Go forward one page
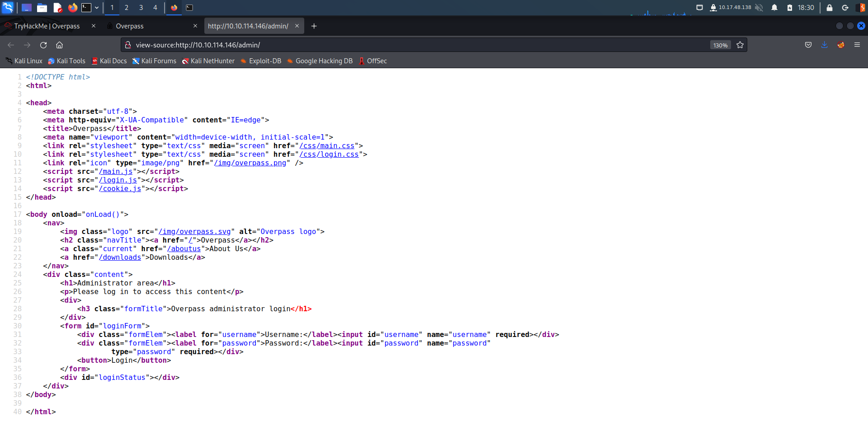The width and height of the screenshot is (868, 435). (x=27, y=45)
